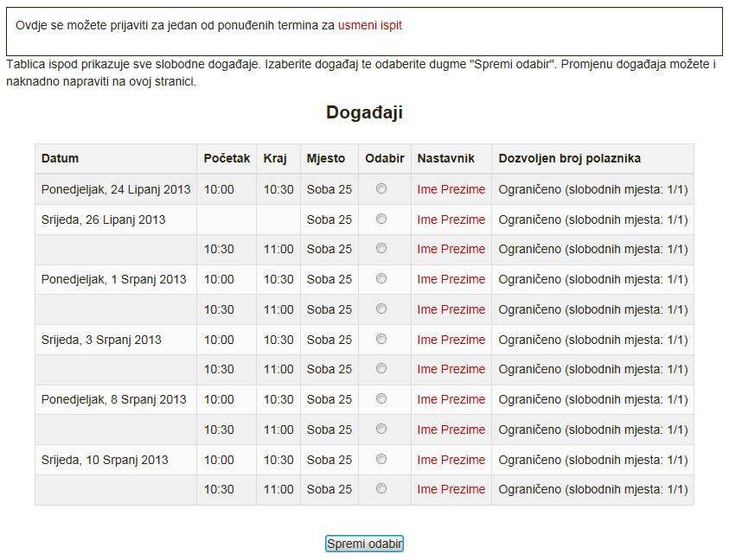Image resolution: width=729 pixels, height=560 pixels.
Task: Click end time '11:00' of the 1 Srpanj slot
Action: pos(278,309)
